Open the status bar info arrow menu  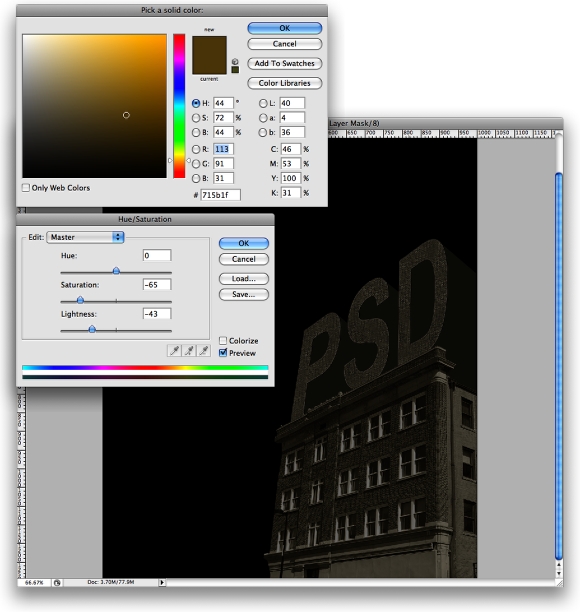pos(162,583)
